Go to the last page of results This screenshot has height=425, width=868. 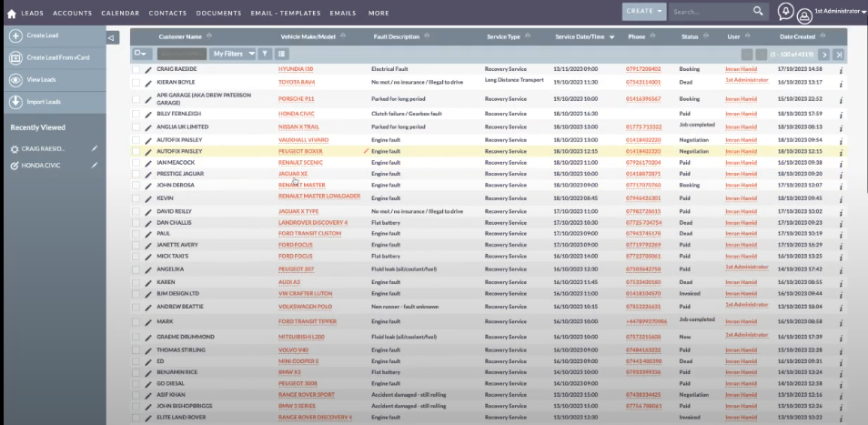[839, 55]
